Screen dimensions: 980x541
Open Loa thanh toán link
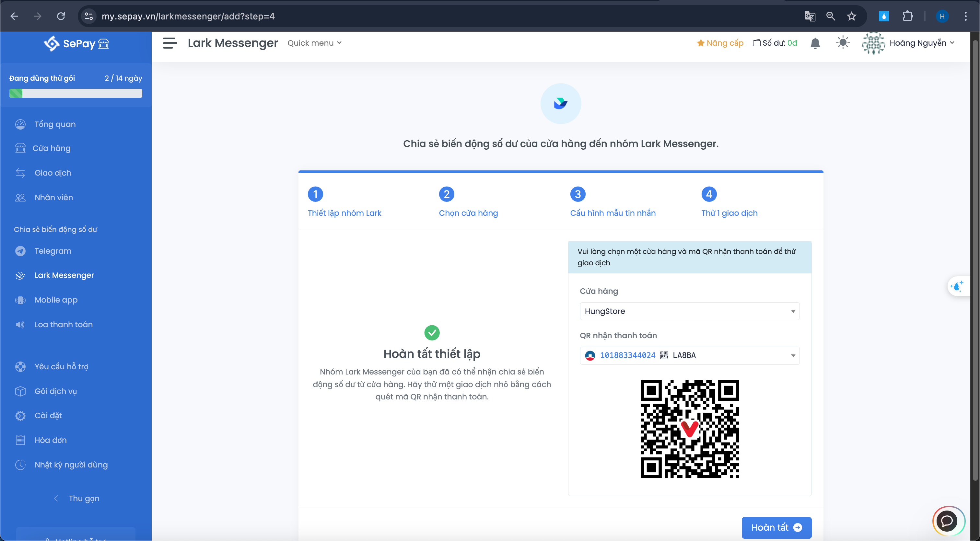pos(64,324)
